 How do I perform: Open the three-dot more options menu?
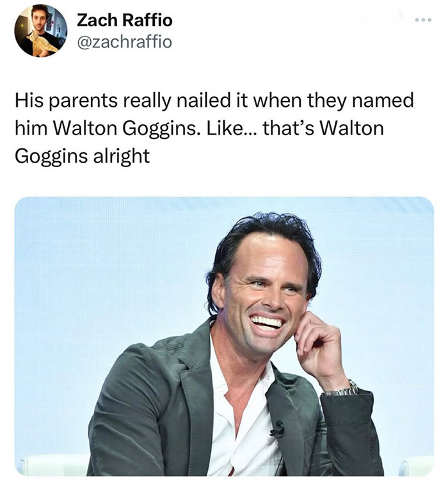pos(424,20)
